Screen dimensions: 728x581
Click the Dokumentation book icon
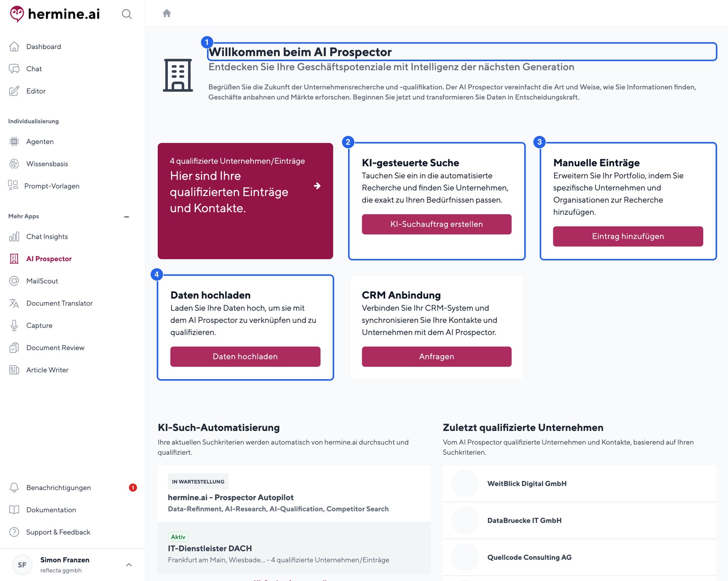tap(14, 510)
